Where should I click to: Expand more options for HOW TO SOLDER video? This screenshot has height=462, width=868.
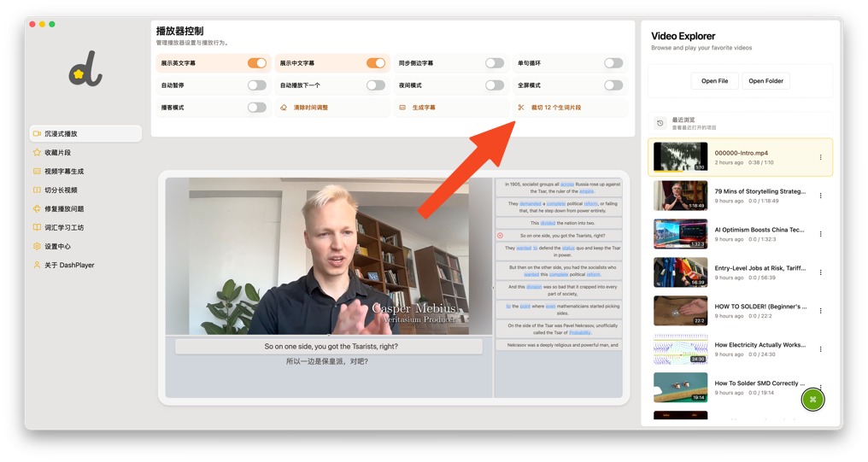(x=820, y=311)
